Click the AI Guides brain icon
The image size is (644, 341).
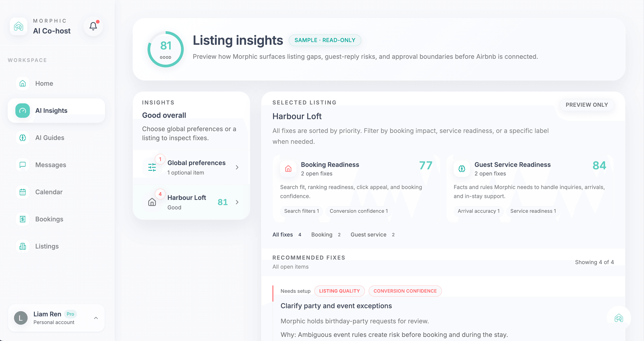pos(22,138)
